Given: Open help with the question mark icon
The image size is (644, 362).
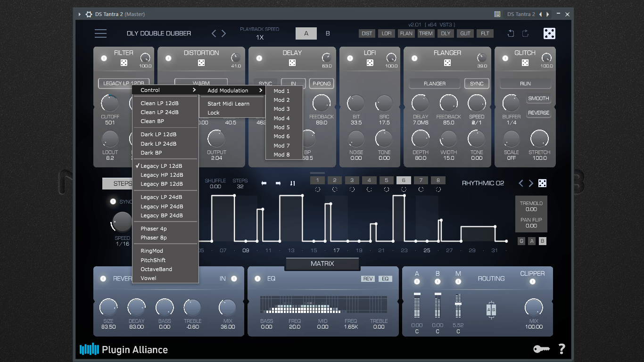Looking at the screenshot, I should click(x=561, y=349).
